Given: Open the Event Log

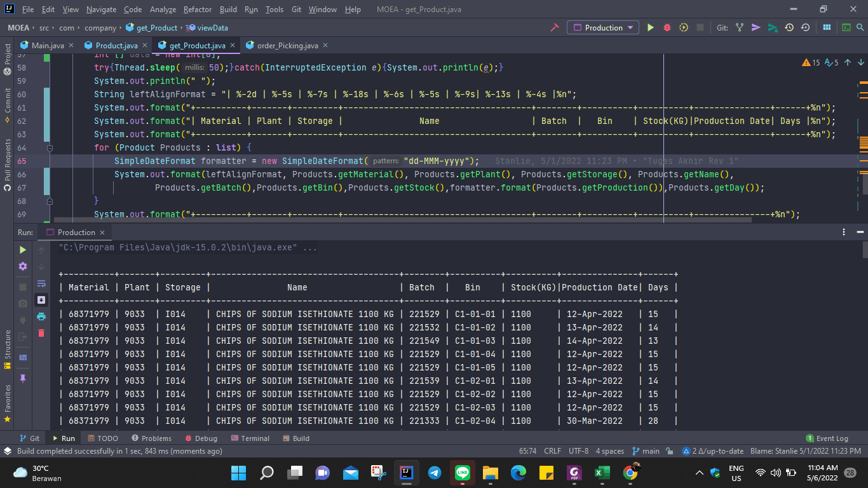Looking at the screenshot, I should point(827,438).
